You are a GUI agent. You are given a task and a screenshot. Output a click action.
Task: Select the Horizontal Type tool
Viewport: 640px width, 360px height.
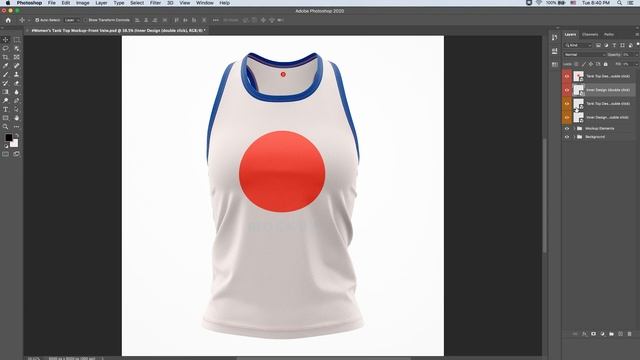5,109
